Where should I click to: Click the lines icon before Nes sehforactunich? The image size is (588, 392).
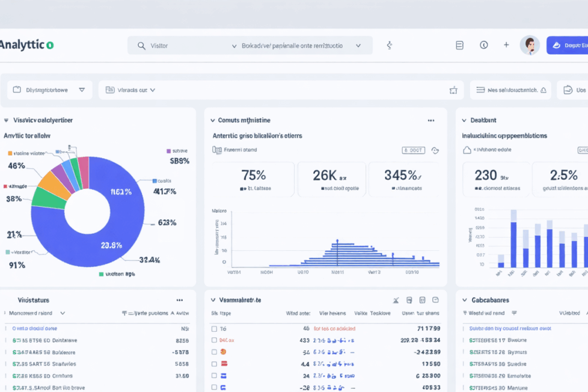(x=480, y=90)
